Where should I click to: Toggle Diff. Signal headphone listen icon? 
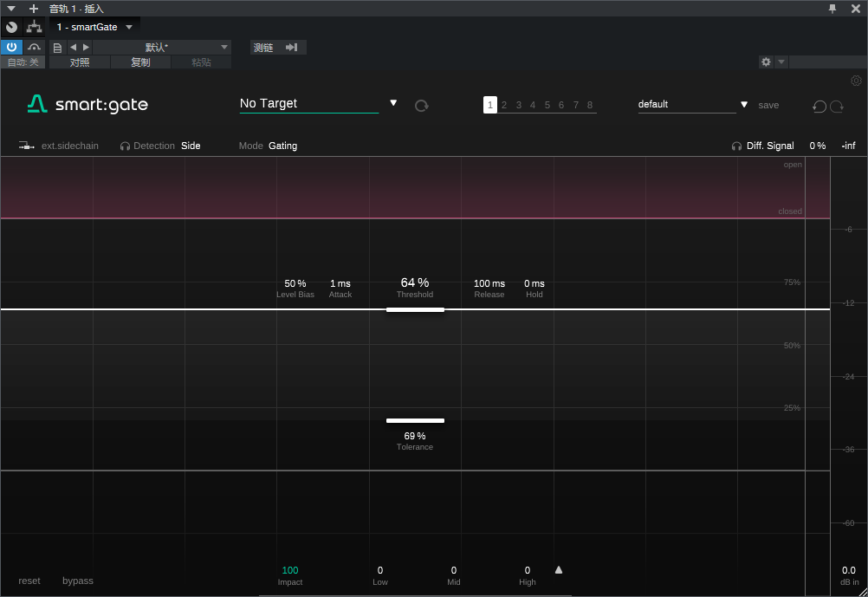(x=736, y=146)
